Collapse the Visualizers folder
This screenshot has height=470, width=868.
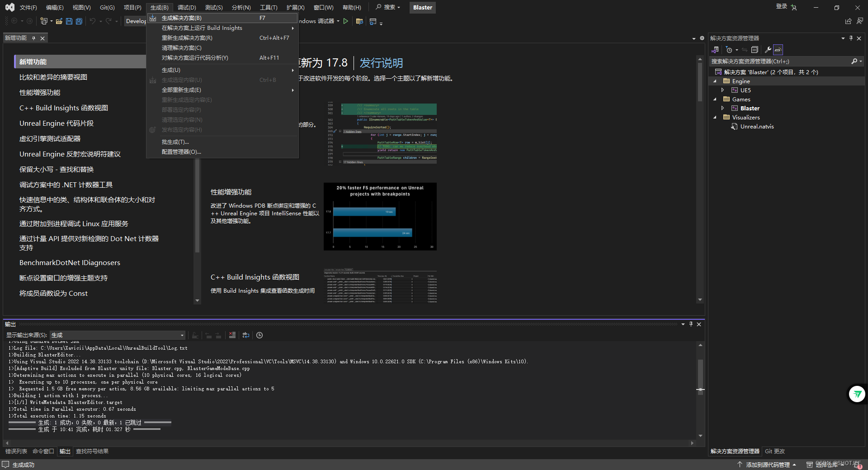715,117
